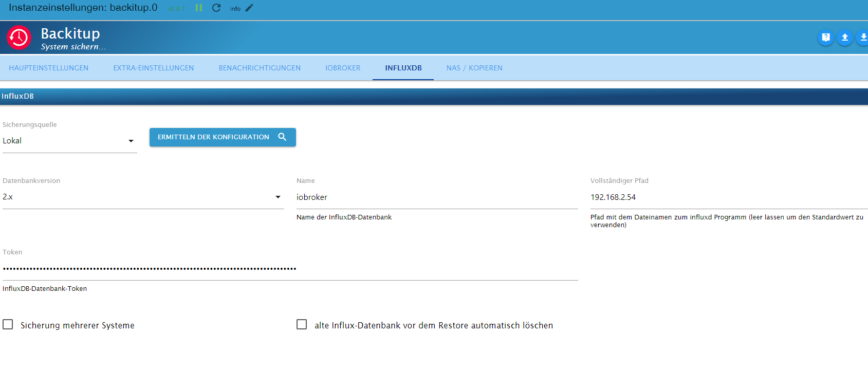This screenshot has width=868, height=388.
Task: Pause the backitup.0 instance
Action: coord(199,8)
